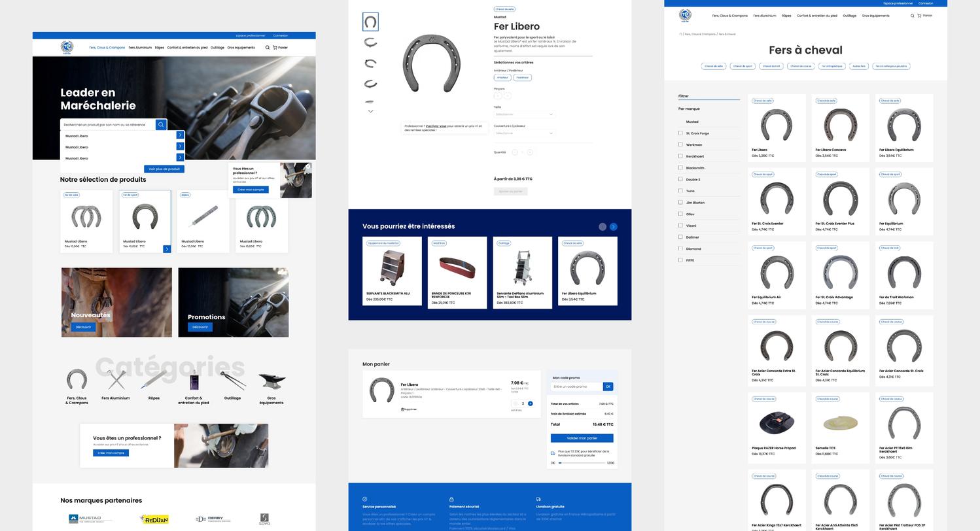Click the plus button next to Quantité

[530, 152]
